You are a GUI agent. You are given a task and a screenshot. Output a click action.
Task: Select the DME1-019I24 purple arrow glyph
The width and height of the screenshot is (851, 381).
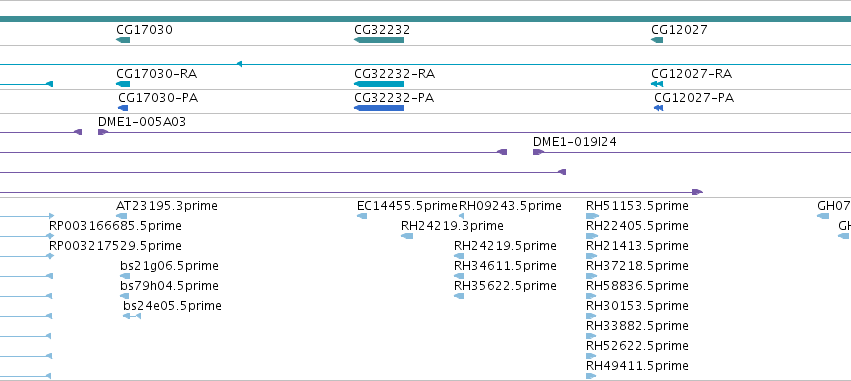coord(538,152)
